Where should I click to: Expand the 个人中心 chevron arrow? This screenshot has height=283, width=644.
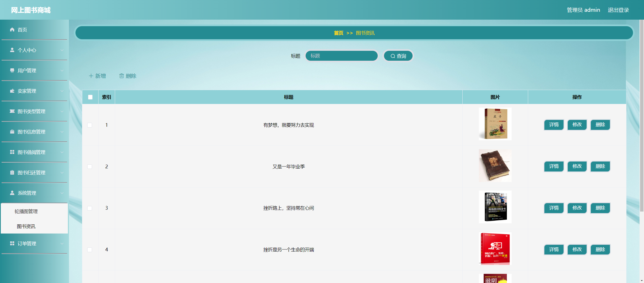62,50
